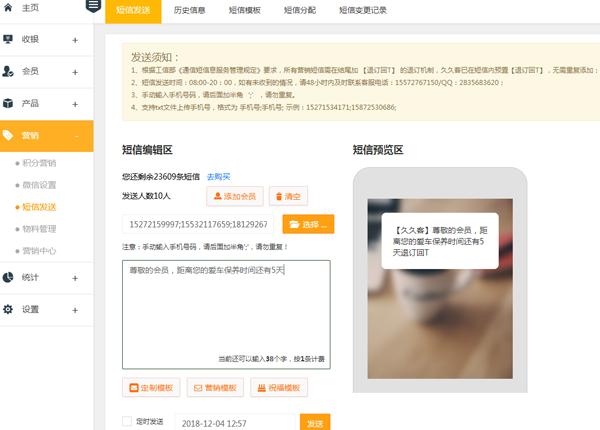Expand the 会员 menu plus sign
This screenshot has width=600, height=430.
click(x=75, y=72)
